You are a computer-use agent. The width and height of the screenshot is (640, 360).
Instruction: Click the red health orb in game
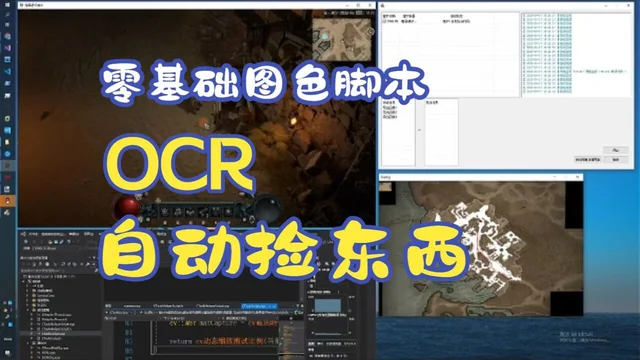126,207
